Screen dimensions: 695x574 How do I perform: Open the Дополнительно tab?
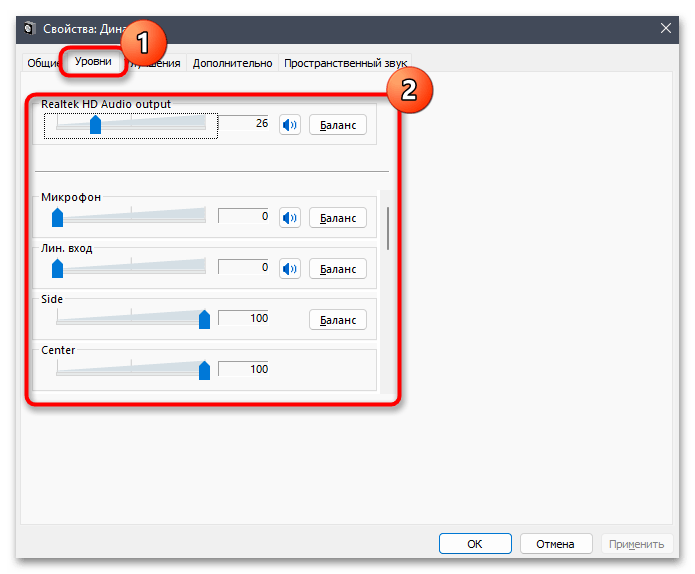232,63
